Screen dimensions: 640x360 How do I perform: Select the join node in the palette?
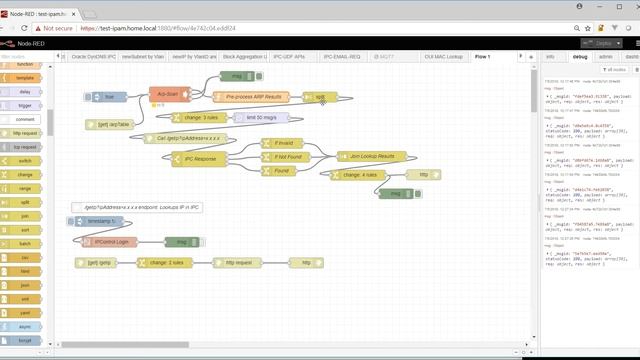pyautogui.click(x=21, y=216)
